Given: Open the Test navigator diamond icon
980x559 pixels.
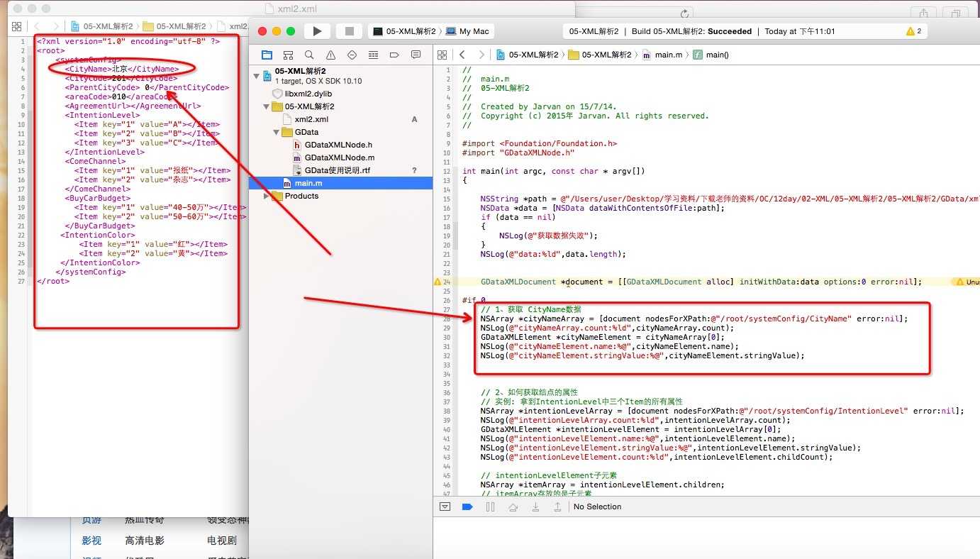Looking at the screenshot, I should pyautogui.click(x=352, y=55).
